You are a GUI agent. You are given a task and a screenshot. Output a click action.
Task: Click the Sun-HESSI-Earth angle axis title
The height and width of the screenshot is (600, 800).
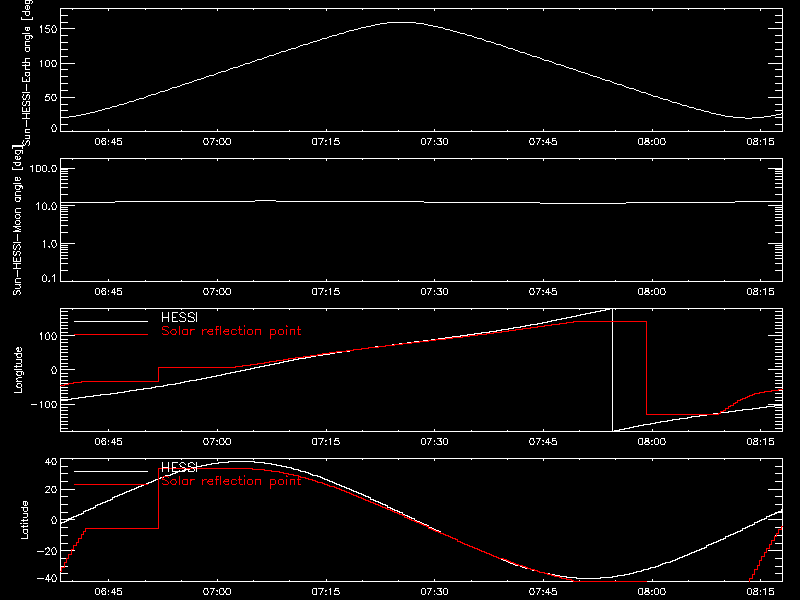click(x=27, y=71)
